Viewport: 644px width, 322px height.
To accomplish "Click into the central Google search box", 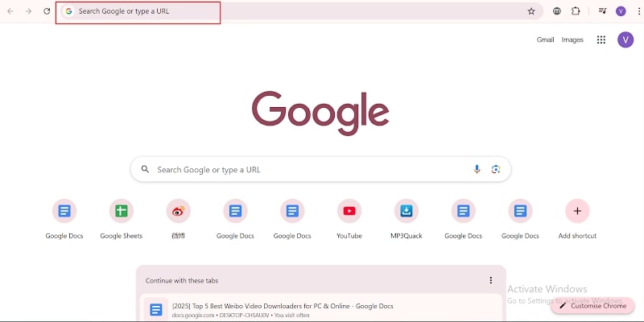I will tap(320, 169).
